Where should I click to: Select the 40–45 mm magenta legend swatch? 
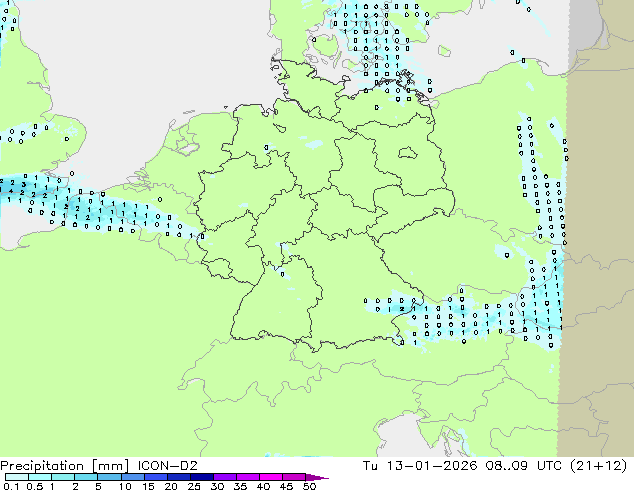(x=271, y=477)
